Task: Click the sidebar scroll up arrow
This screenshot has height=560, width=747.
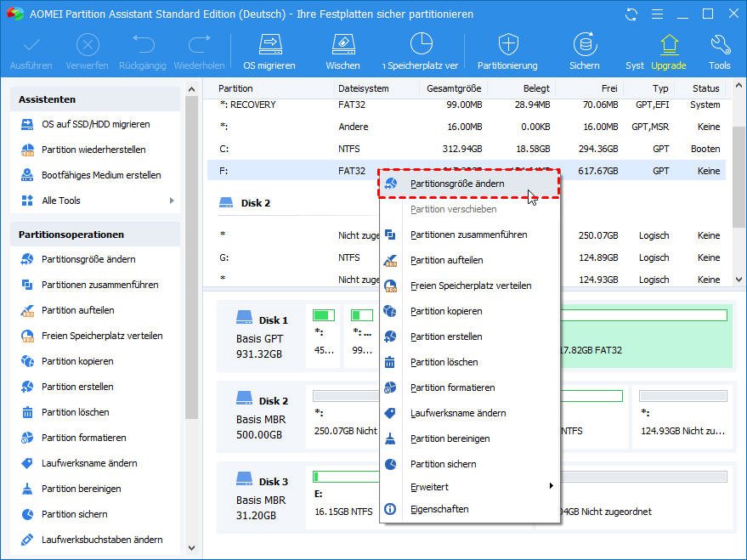Action: click(191, 89)
